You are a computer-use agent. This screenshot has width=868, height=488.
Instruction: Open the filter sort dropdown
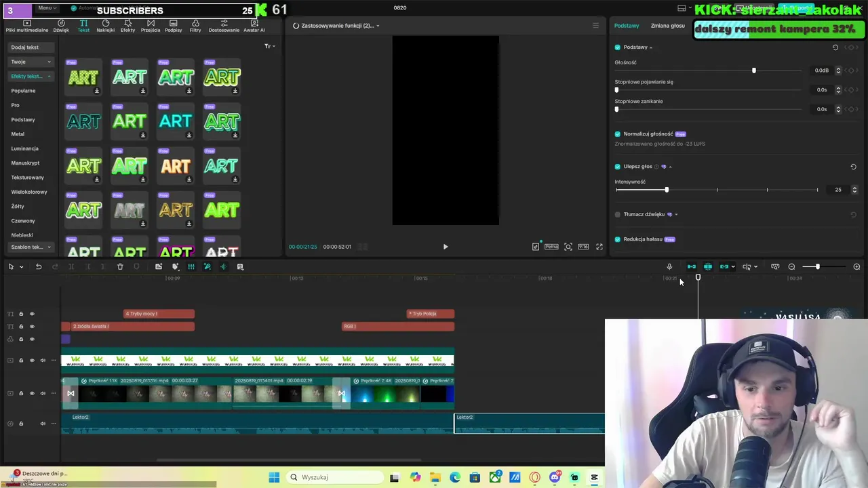[x=269, y=46]
